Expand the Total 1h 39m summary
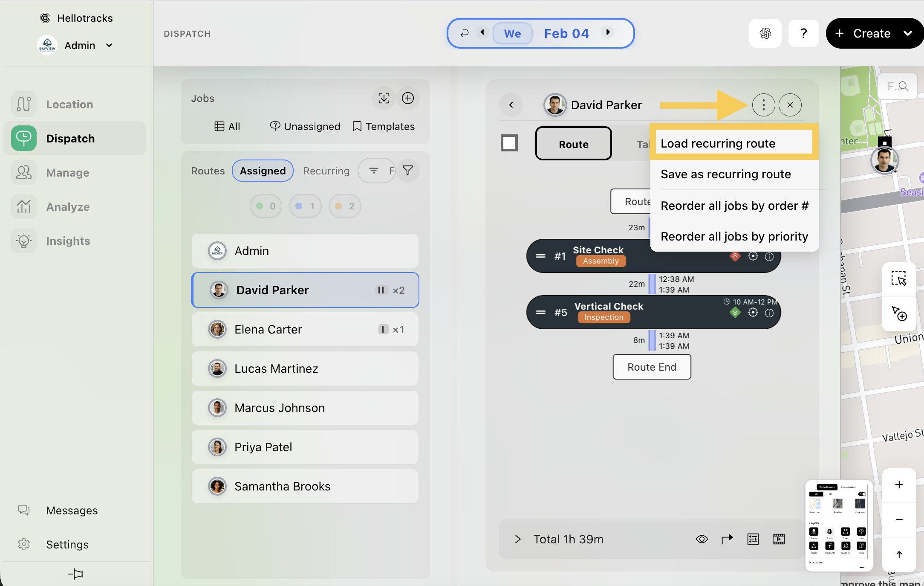This screenshot has width=924, height=586. (x=518, y=539)
